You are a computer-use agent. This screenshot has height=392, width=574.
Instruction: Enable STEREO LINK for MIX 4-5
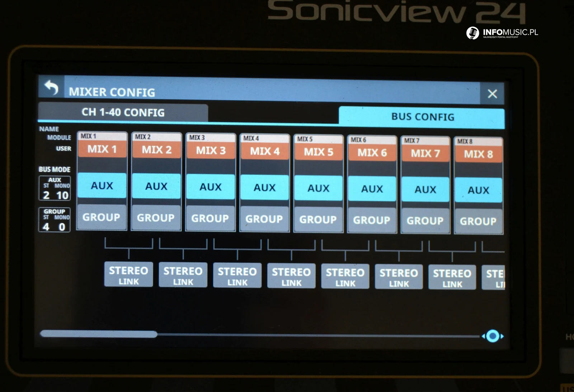coord(291,276)
